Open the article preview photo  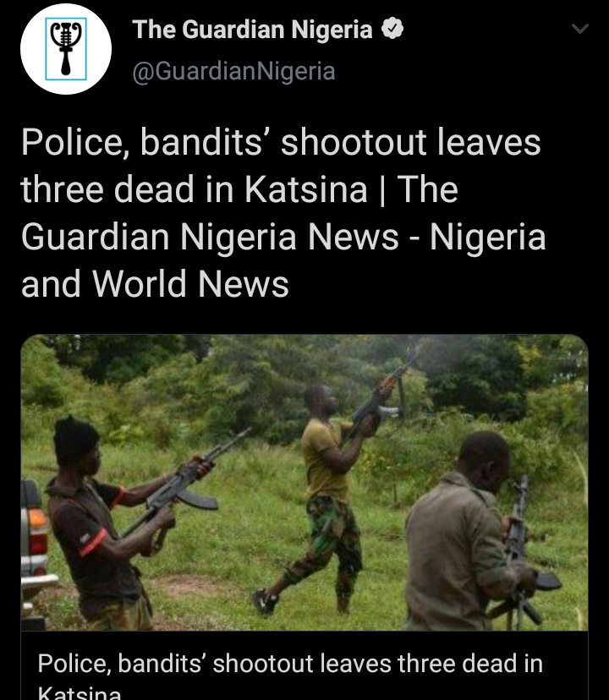coord(304,482)
